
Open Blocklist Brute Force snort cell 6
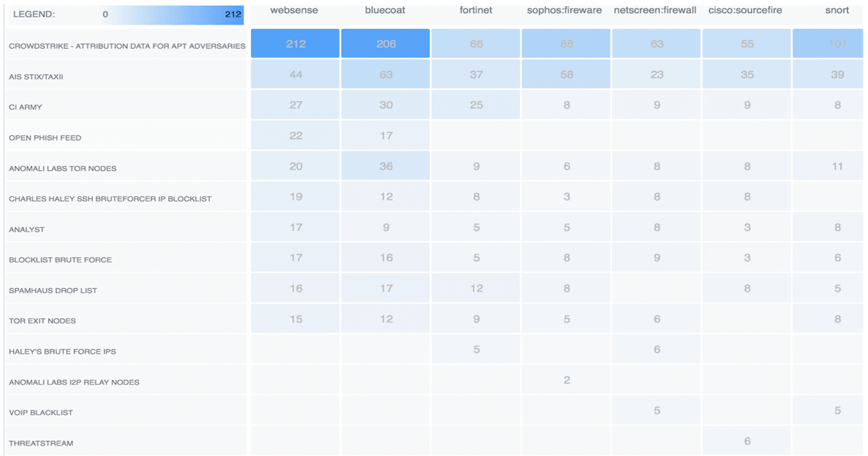[830, 258]
